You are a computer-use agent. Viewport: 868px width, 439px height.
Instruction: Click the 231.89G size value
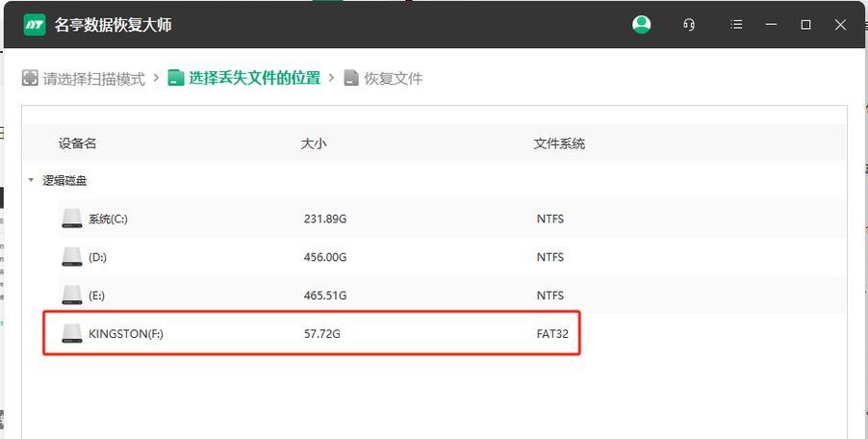point(325,219)
